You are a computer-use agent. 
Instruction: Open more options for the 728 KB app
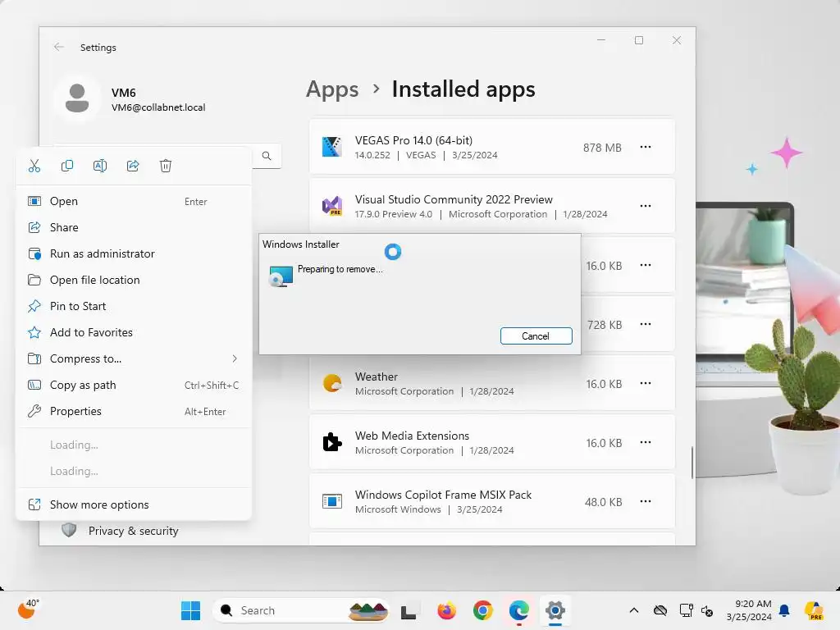(646, 325)
